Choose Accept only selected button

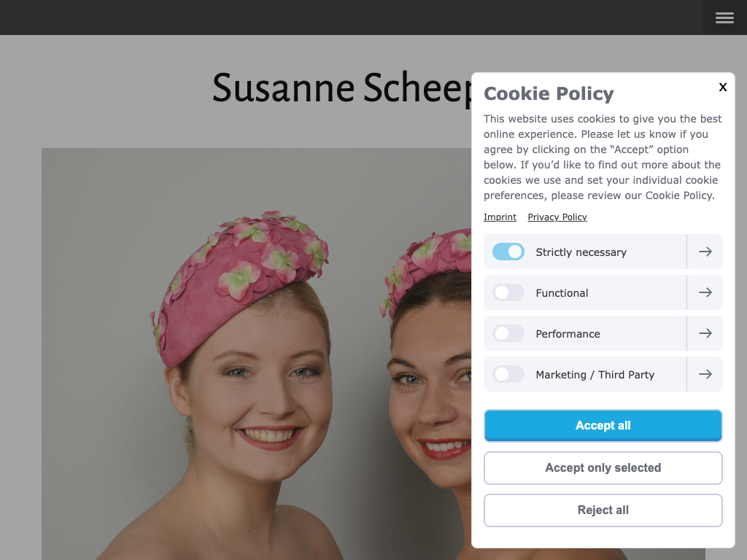tap(603, 468)
